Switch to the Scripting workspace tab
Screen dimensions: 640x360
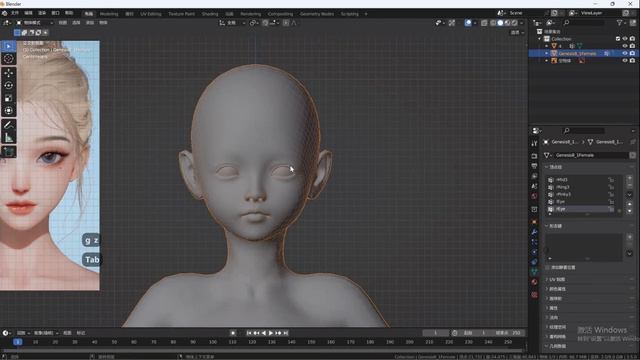click(349, 14)
